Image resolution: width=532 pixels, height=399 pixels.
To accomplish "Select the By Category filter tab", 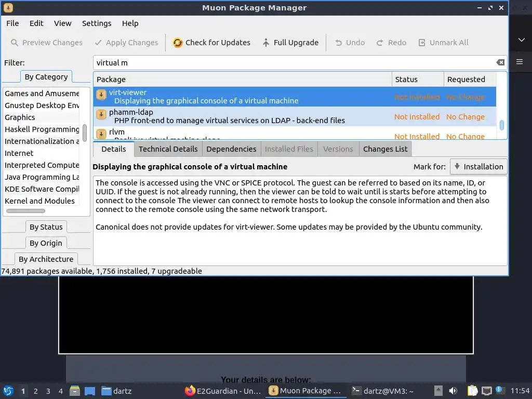I will pos(46,77).
